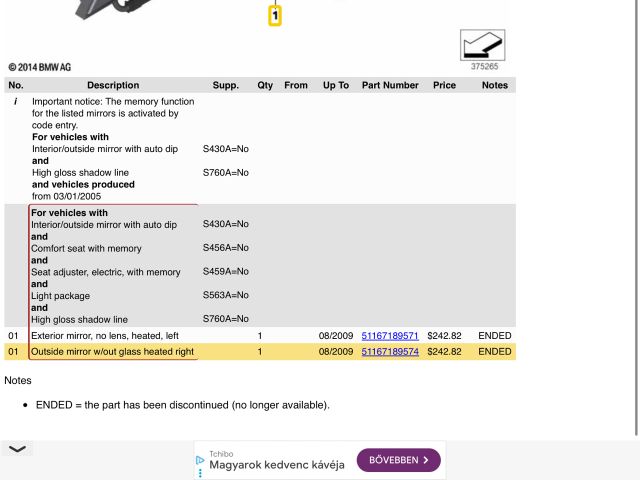Select the Outside mirror w/out glass heated right row

click(112, 352)
